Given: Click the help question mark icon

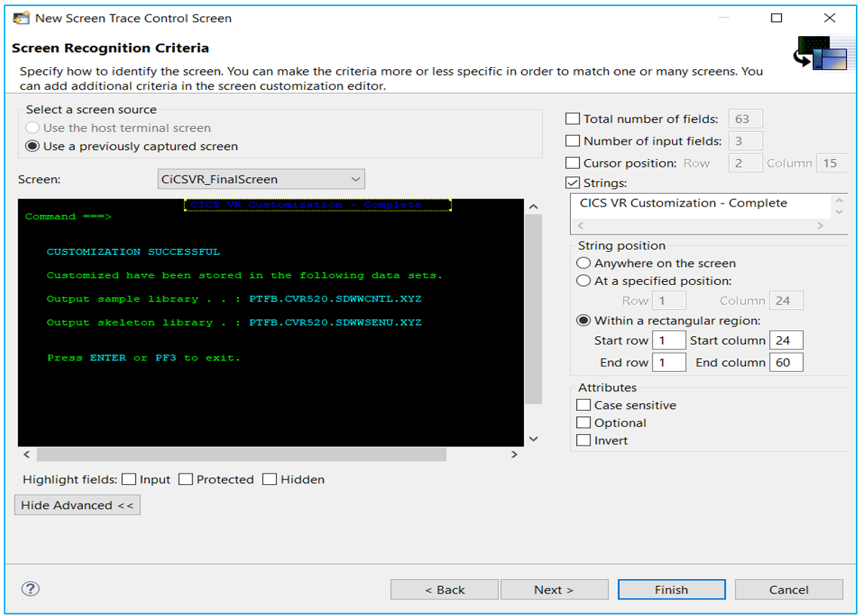Looking at the screenshot, I should click(30, 589).
